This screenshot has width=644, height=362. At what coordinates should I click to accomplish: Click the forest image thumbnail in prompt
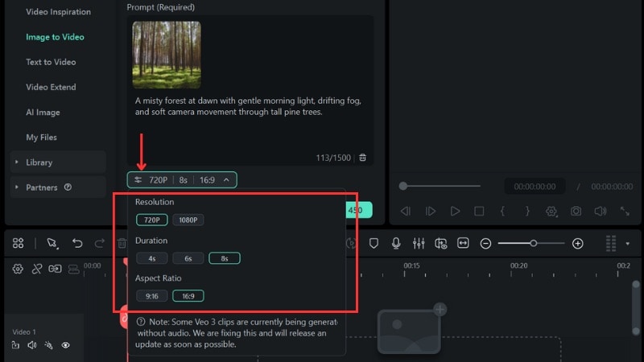click(x=167, y=55)
